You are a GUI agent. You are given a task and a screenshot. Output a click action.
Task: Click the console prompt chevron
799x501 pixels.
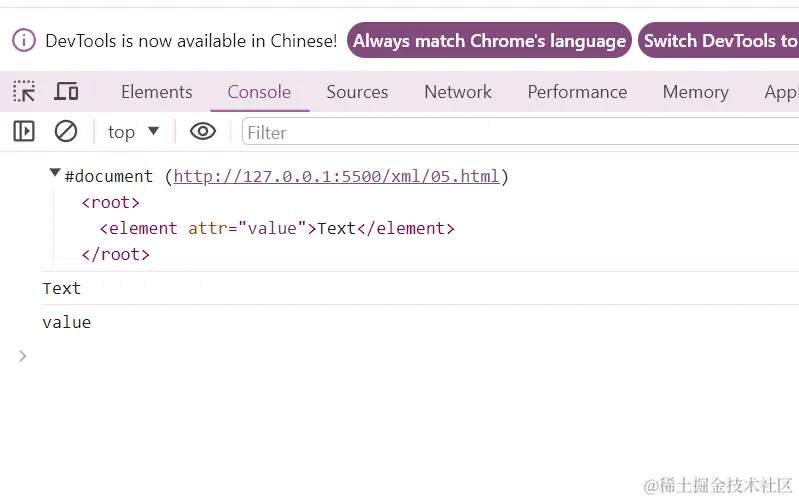click(x=23, y=355)
